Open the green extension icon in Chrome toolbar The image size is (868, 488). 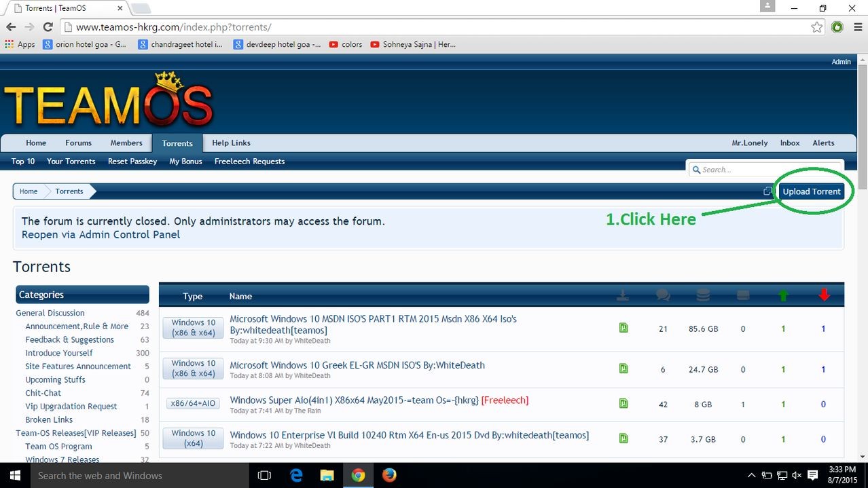(837, 27)
